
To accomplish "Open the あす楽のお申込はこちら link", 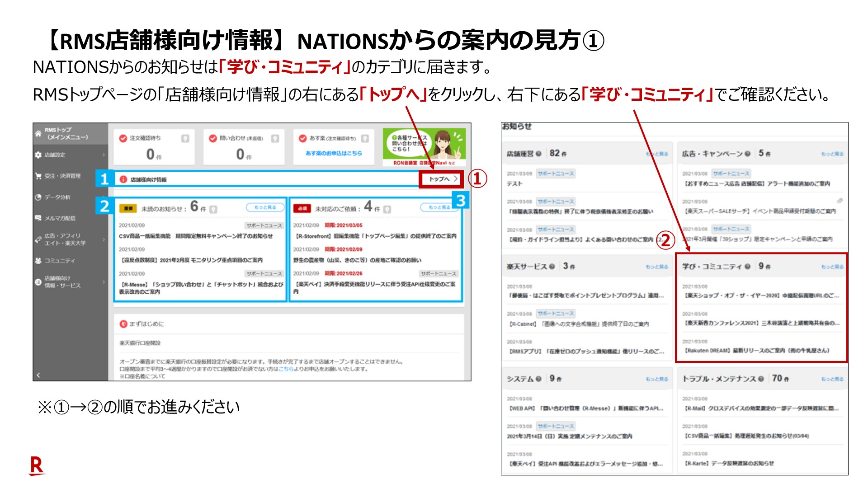I will (x=334, y=153).
